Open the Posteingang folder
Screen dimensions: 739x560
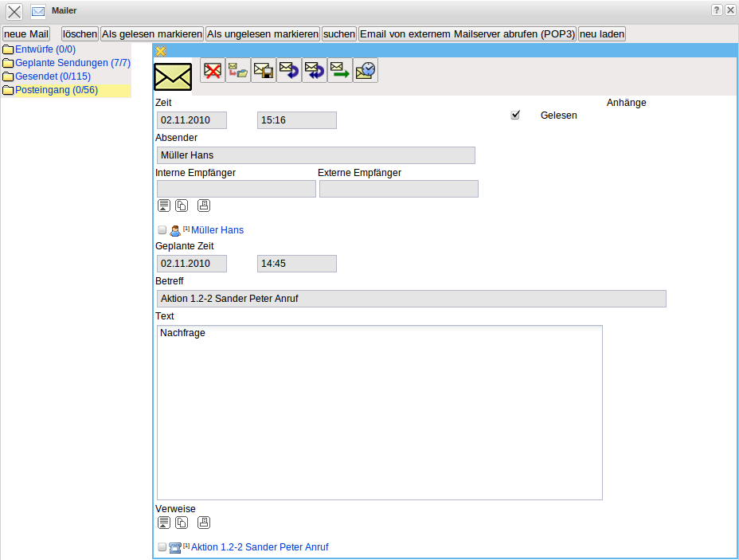point(56,90)
